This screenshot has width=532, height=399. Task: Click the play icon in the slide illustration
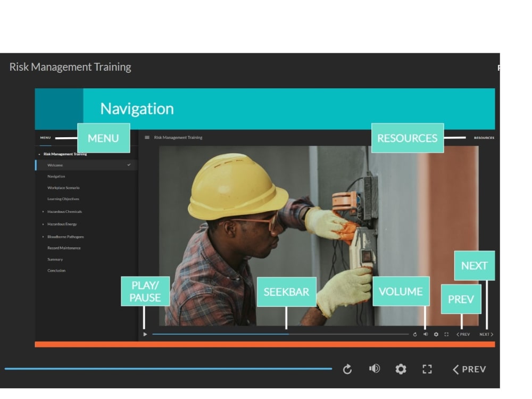pyautogui.click(x=145, y=334)
